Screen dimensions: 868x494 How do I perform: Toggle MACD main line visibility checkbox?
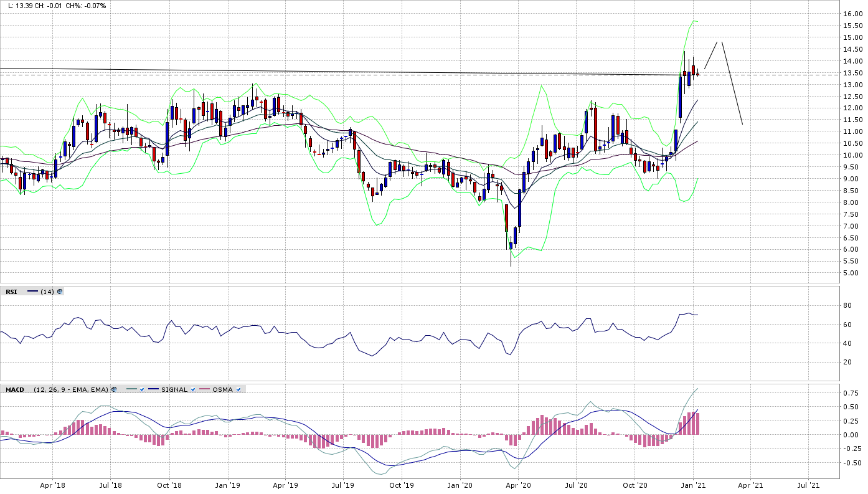pos(142,389)
